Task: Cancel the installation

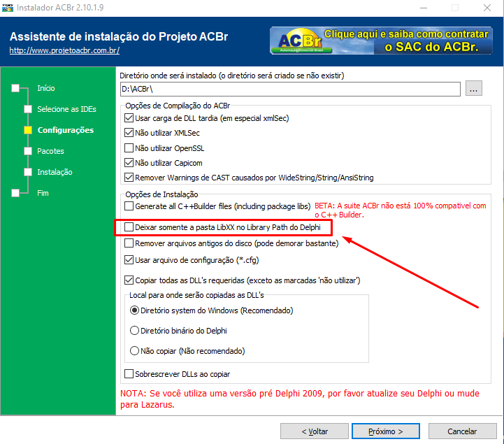Action: point(463,431)
